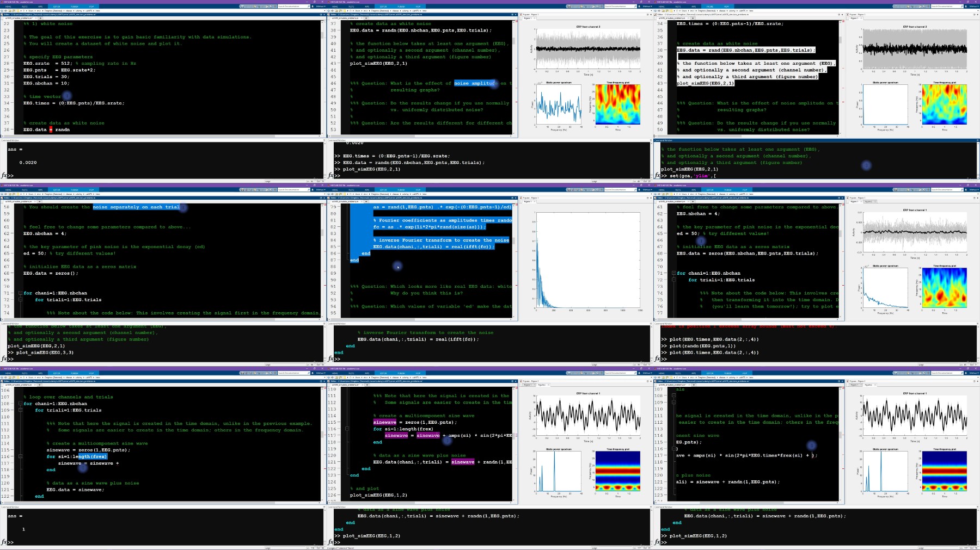980x550 pixels.
Task: Collapse 'for chani' loop at line 71
Action: 20,293
